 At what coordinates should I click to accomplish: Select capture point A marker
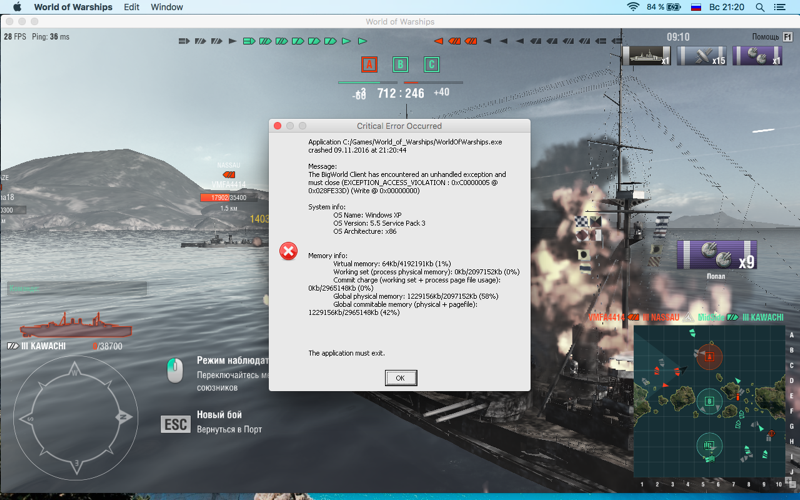(x=369, y=64)
